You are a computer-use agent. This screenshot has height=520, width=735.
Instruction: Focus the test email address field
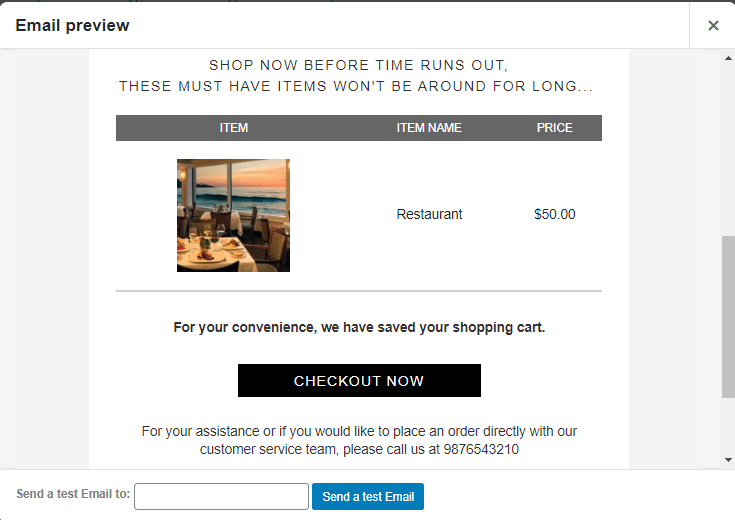click(221, 497)
